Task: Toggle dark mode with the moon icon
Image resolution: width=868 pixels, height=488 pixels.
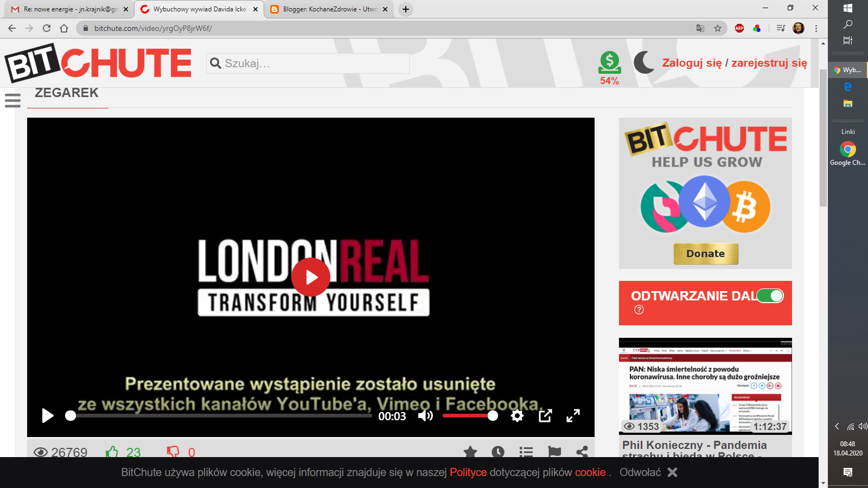Action: coord(644,62)
